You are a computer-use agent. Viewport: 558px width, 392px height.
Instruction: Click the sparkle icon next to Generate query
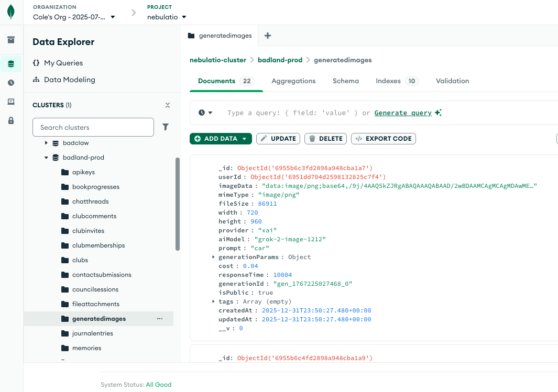pyautogui.click(x=438, y=112)
